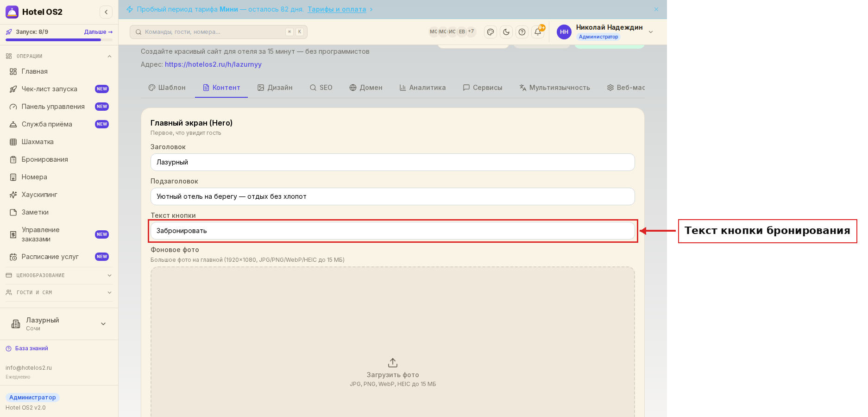The width and height of the screenshot is (868, 417).
Task: Click the Текст кнопки input field
Action: 393,231
